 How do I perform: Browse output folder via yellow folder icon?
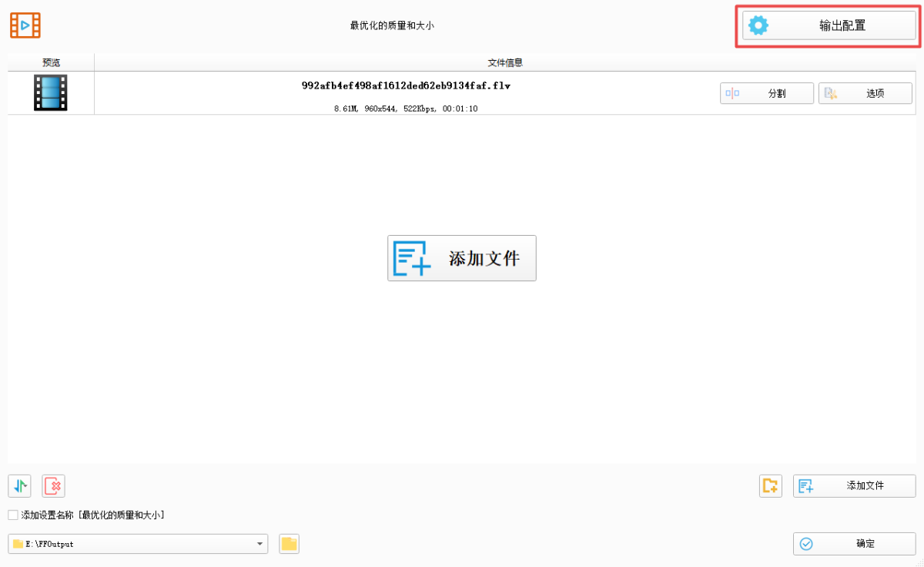tap(289, 544)
